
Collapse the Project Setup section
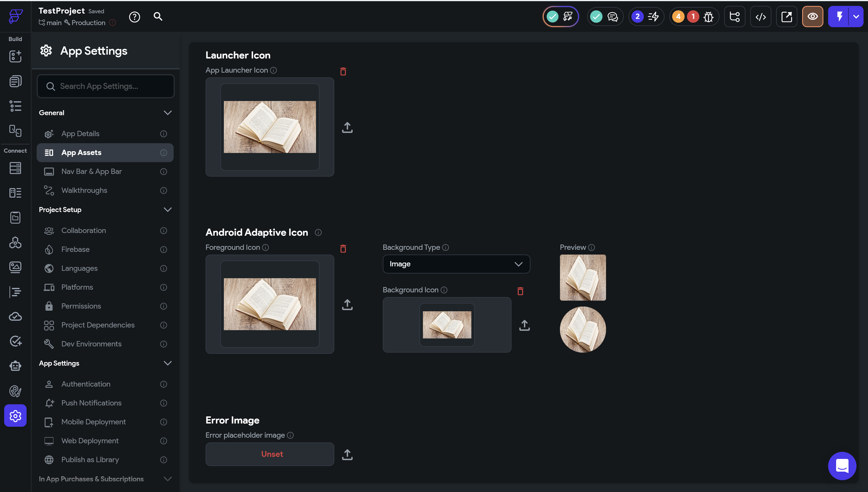(167, 209)
